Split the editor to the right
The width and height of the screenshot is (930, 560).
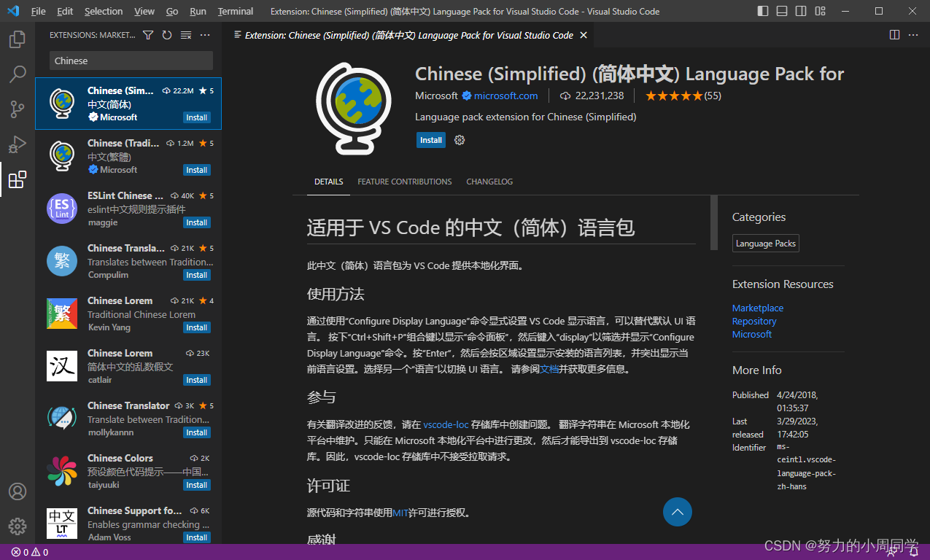pyautogui.click(x=894, y=34)
